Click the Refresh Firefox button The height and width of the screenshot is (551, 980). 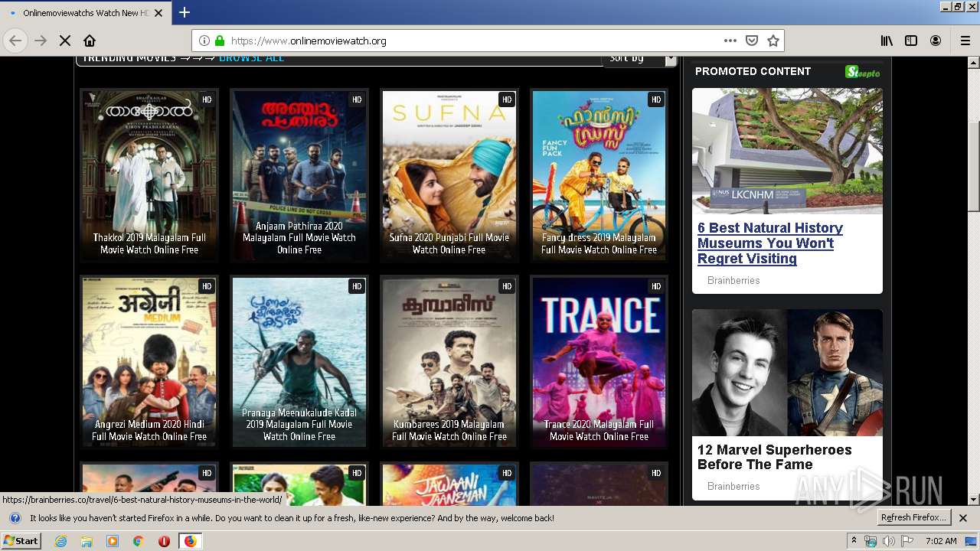click(x=914, y=518)
